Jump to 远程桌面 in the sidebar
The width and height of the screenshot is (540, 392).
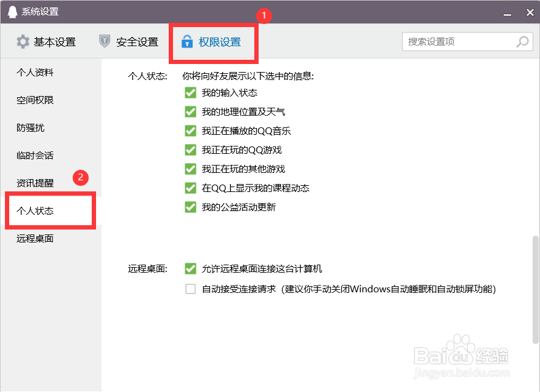click(x=35, y=238)
